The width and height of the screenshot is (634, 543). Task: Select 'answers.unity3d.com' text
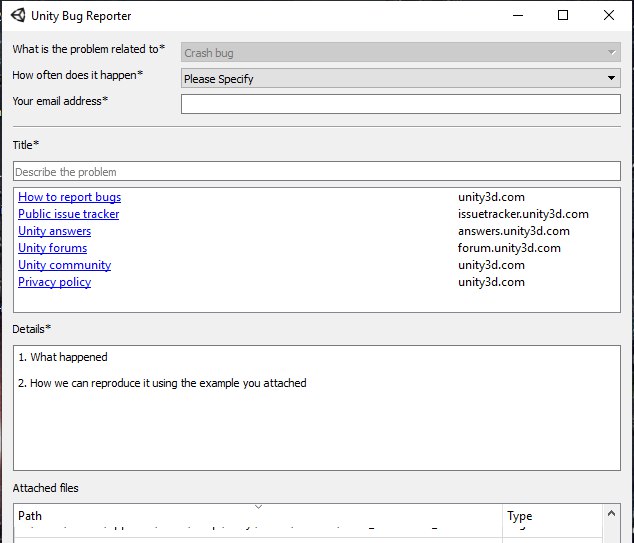click(x=514, y=231)
